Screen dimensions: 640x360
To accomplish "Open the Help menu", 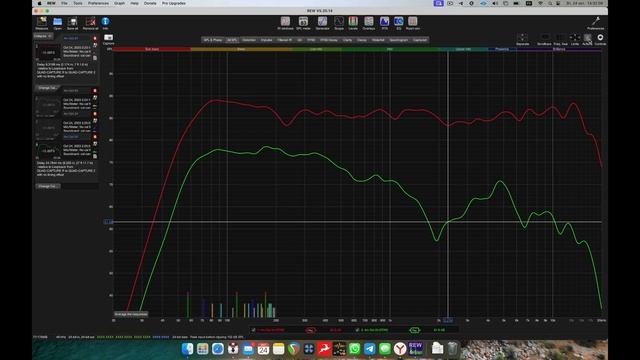I will click(134, 3).
